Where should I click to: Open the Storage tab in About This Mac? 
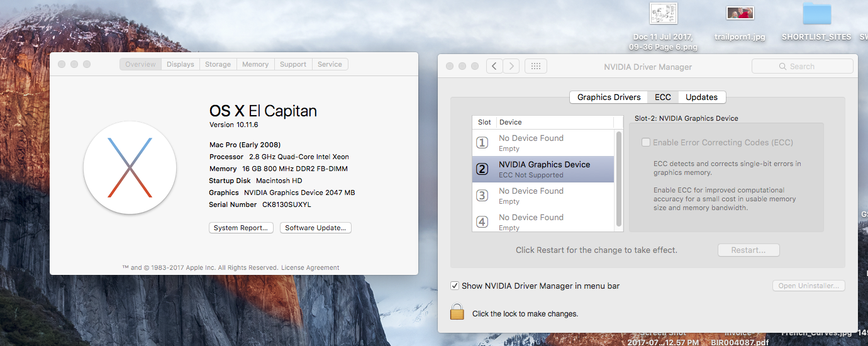[x=218, y=64]
